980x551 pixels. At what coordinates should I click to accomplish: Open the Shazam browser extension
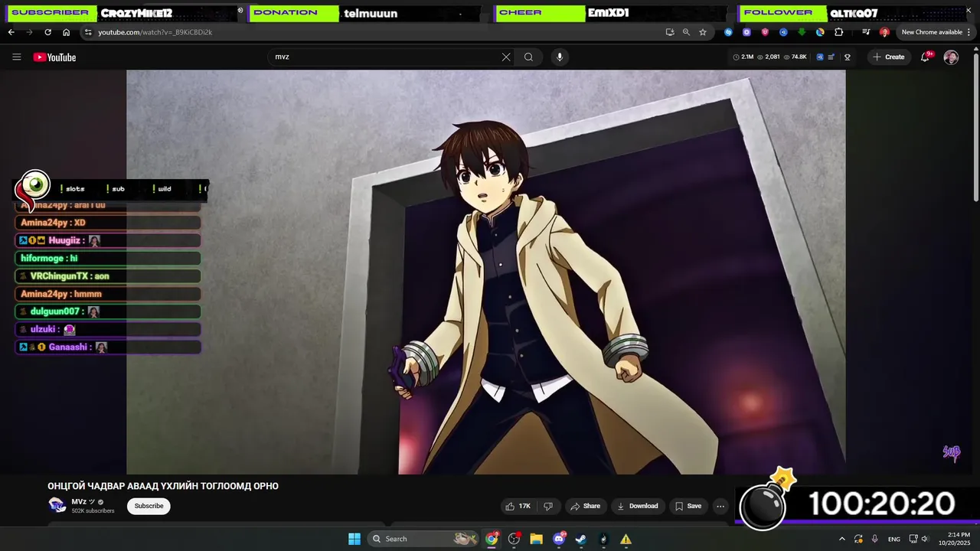point(728,32)
